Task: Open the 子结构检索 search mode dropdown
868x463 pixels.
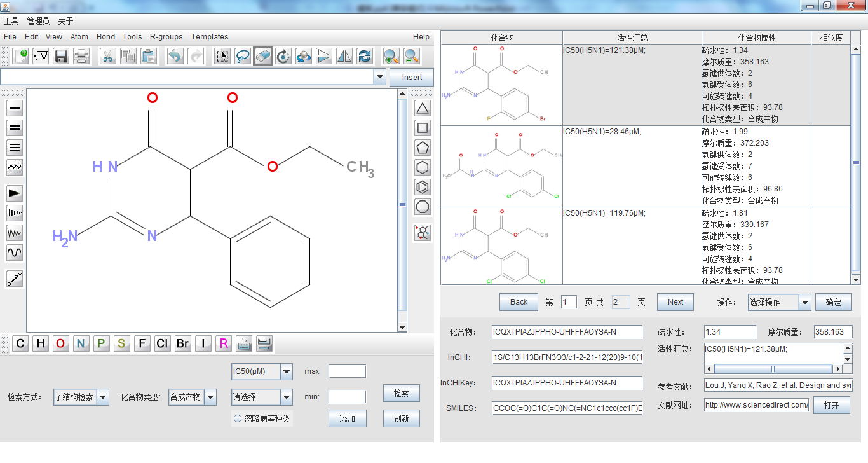Action: [x=81, y=397]
